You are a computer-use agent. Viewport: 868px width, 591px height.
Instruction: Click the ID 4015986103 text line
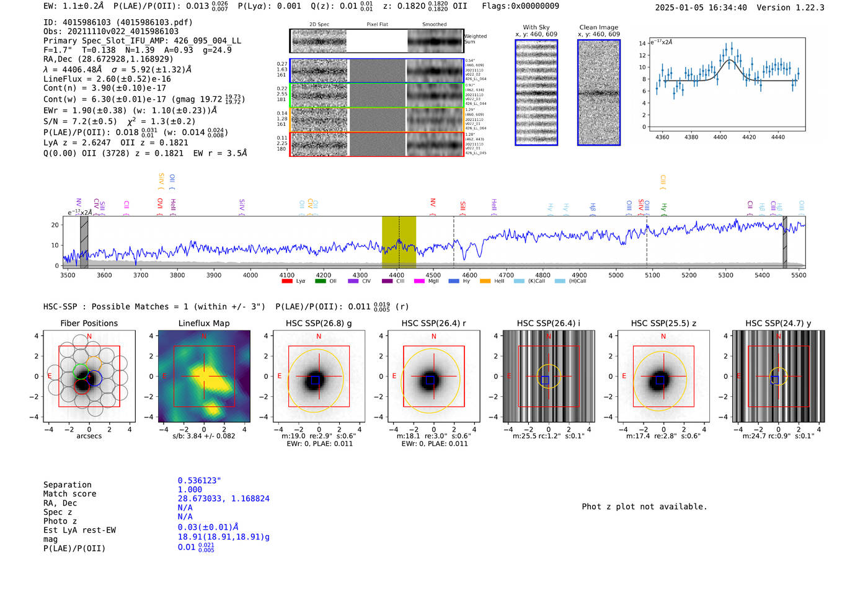118,22
